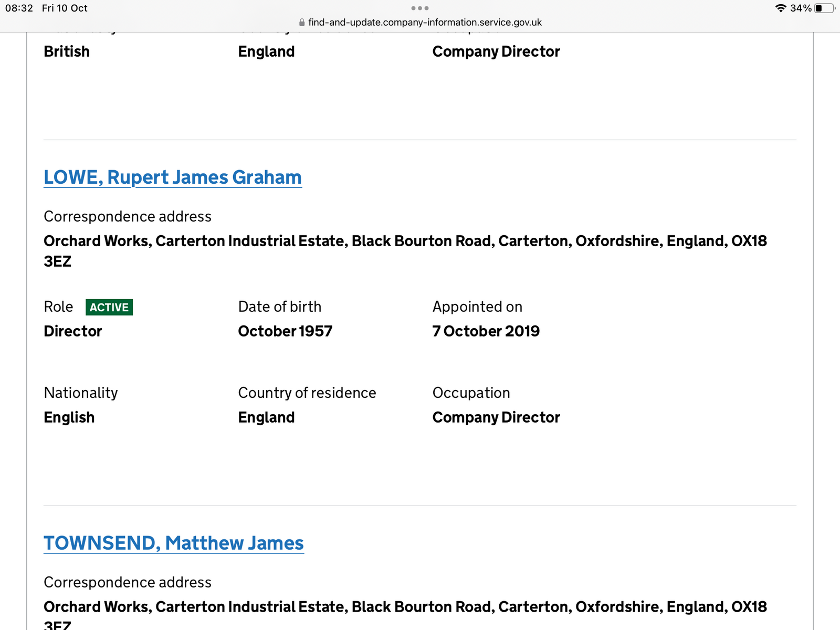
Task: Click the 34% battery percentage
Action: tap(801, 8)
